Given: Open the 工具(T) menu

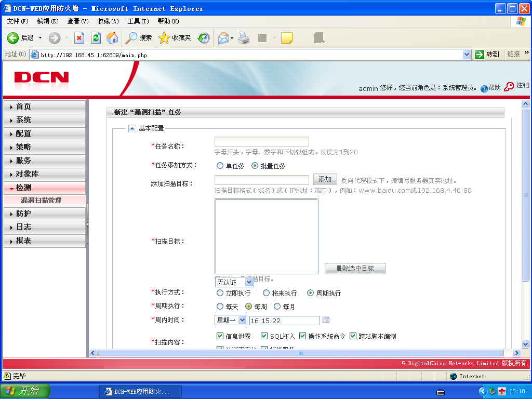Looking at the screenshot, I should [138, 21].
